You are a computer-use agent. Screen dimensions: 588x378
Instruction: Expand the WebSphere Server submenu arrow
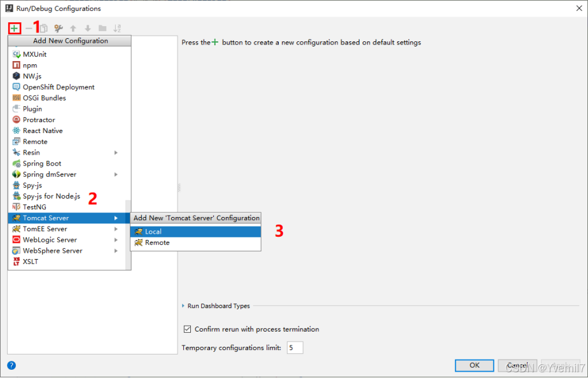click(116, 251)
